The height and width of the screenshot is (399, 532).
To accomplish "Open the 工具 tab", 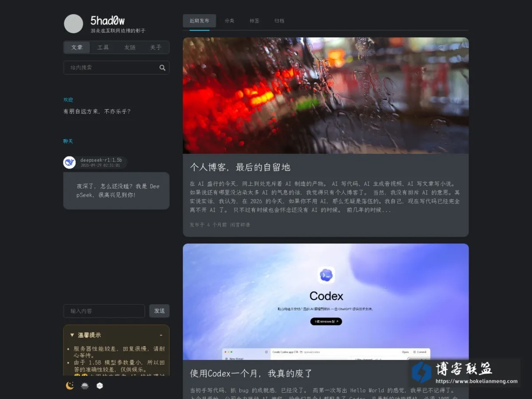I will click(103, 47).
